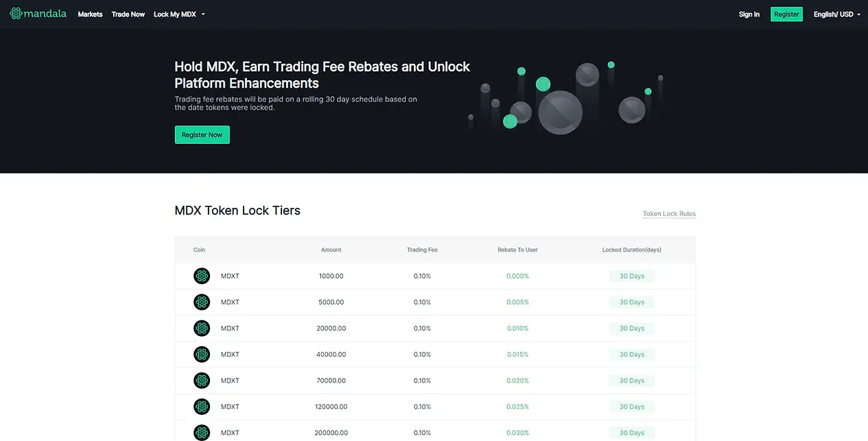Click the MDXT coin icon in the 1000.00 row

click(x=202, y=276)
